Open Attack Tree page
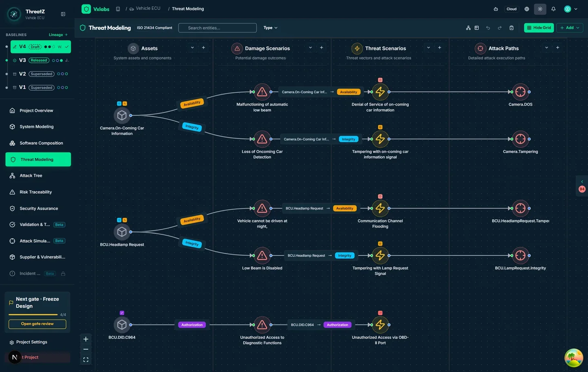588x372 pixels. [x=38, y=176]
